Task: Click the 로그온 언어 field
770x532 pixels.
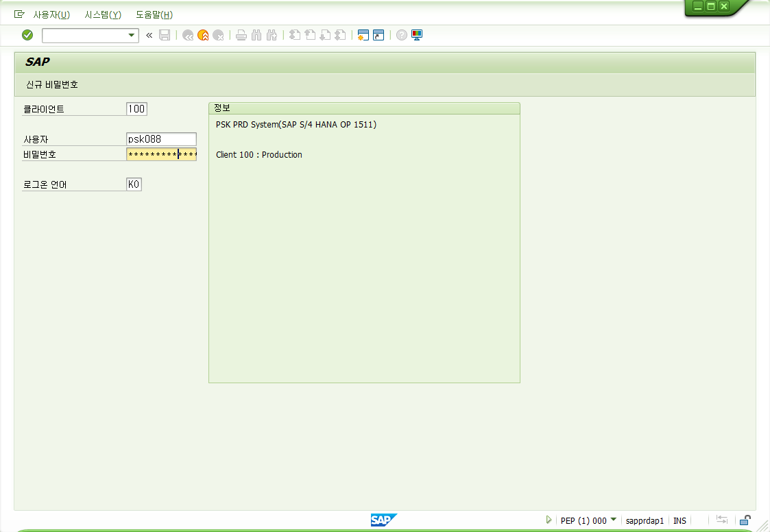Action: 134,184
